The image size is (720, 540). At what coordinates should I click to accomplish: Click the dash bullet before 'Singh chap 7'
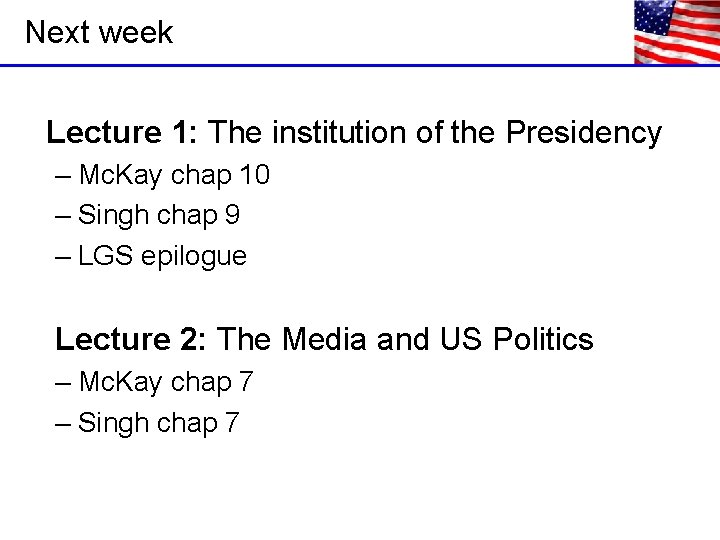point(64,423)
